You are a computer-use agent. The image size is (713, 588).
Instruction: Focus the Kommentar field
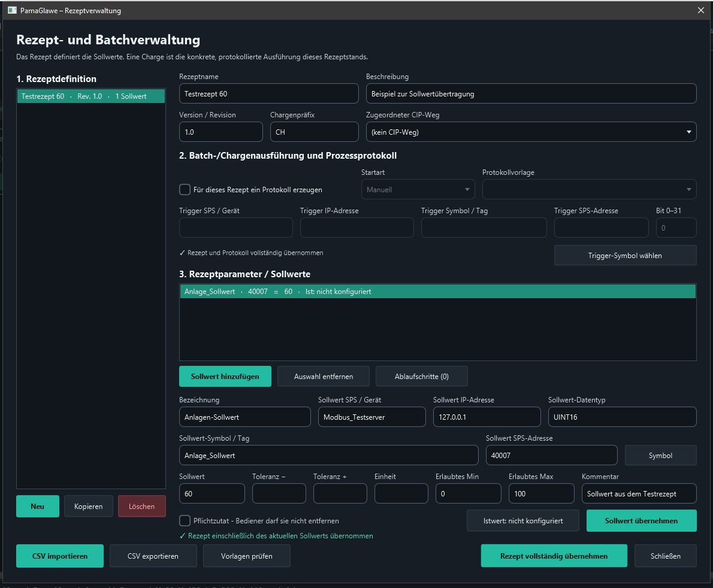(639, 493)
